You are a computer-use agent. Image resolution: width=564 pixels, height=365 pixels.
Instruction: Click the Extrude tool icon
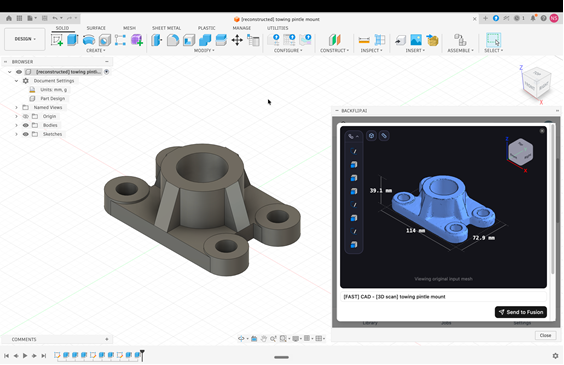(x=73, y=40)
